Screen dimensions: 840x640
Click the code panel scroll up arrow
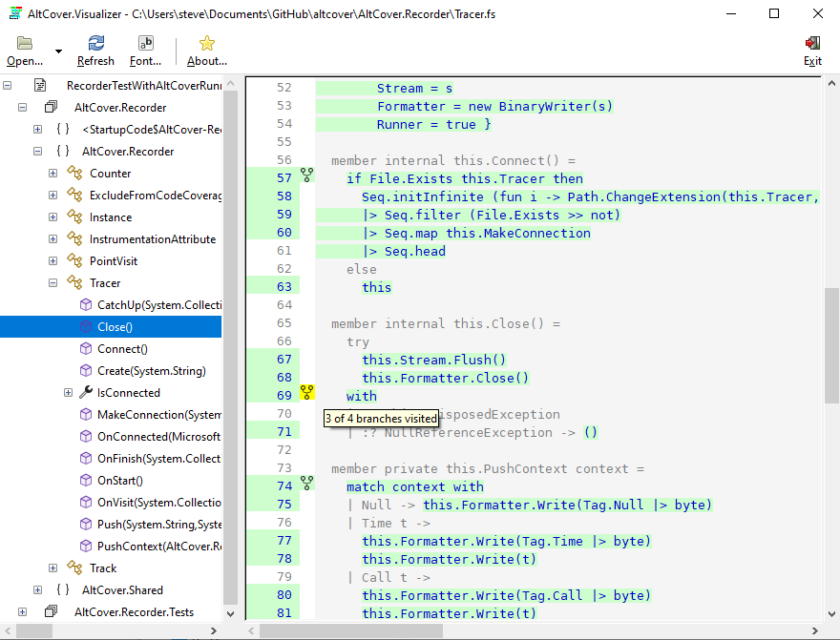click(831, 84)
